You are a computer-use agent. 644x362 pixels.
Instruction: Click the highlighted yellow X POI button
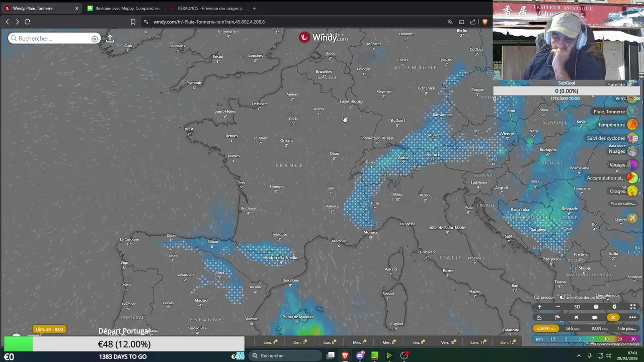pos(613,317)
